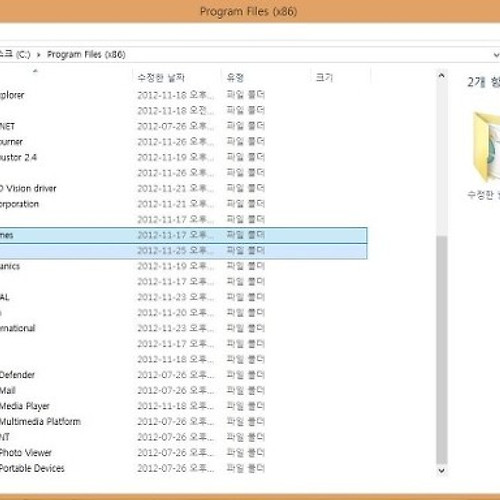Open the folder thumbnail in preview pane
Screen dimensions: 500x500
[486, 147]
